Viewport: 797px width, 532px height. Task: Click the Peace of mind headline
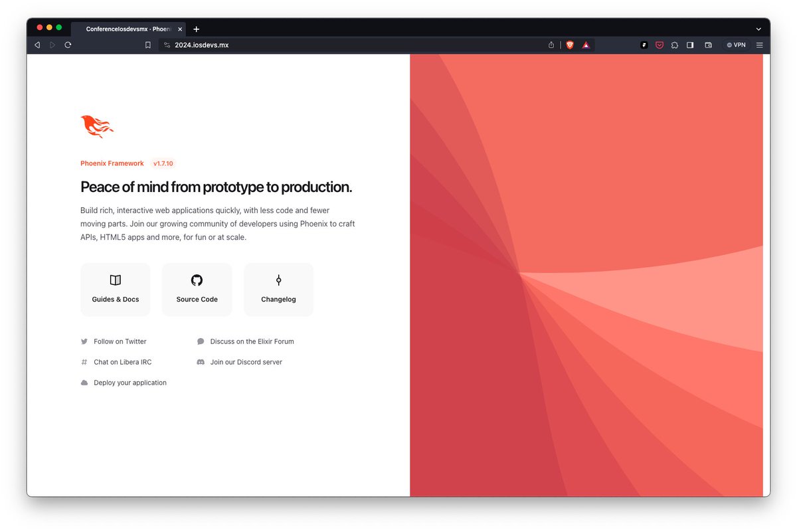click(216, 187)
